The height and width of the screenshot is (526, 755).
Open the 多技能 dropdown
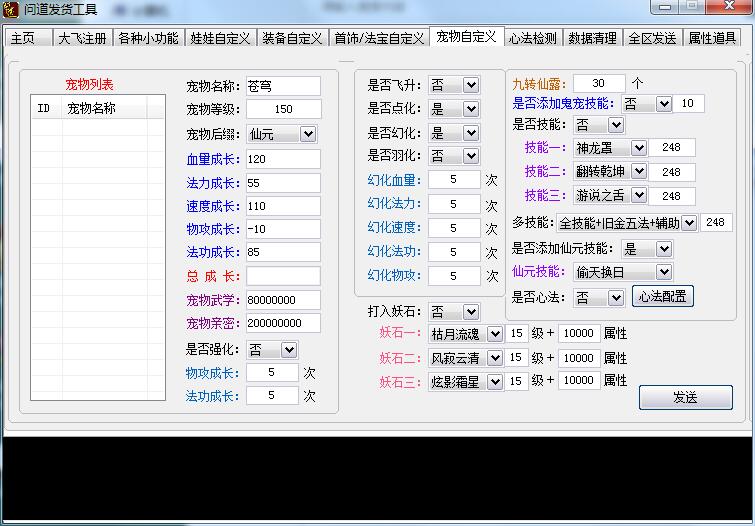(x=689, y=222)
